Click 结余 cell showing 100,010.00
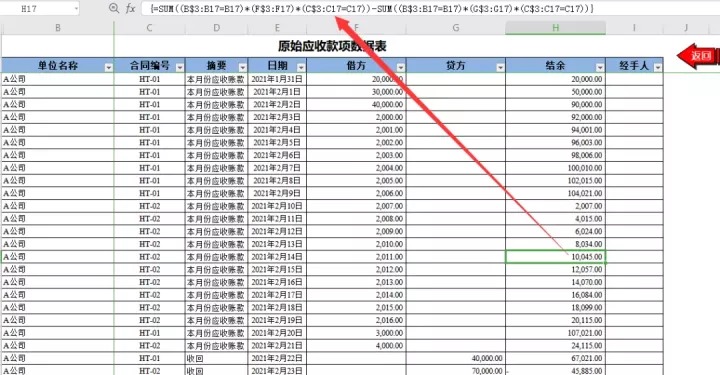720x375 pixels. pos(556,168)
